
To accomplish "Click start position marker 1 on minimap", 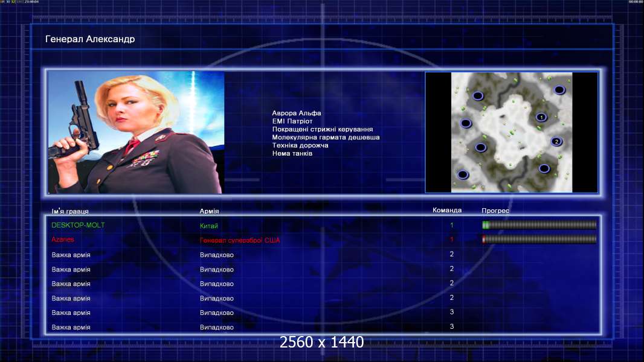I will [541, 117].
